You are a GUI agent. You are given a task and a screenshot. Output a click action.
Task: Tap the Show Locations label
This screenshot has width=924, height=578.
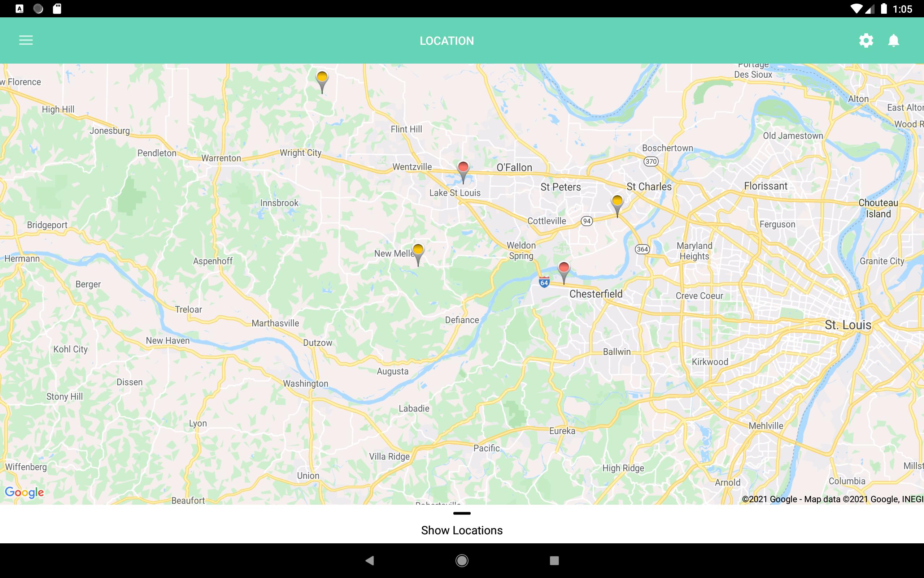click(462, 530)
